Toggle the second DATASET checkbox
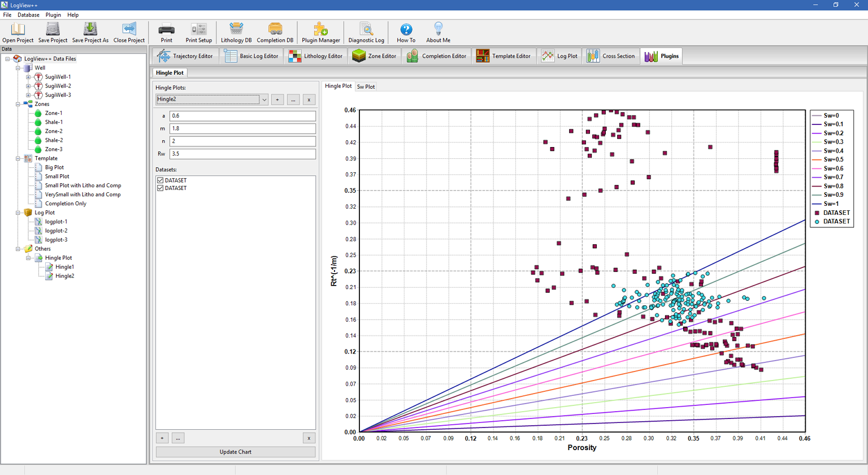Viewport: 868px width, 475px height. 160,188
